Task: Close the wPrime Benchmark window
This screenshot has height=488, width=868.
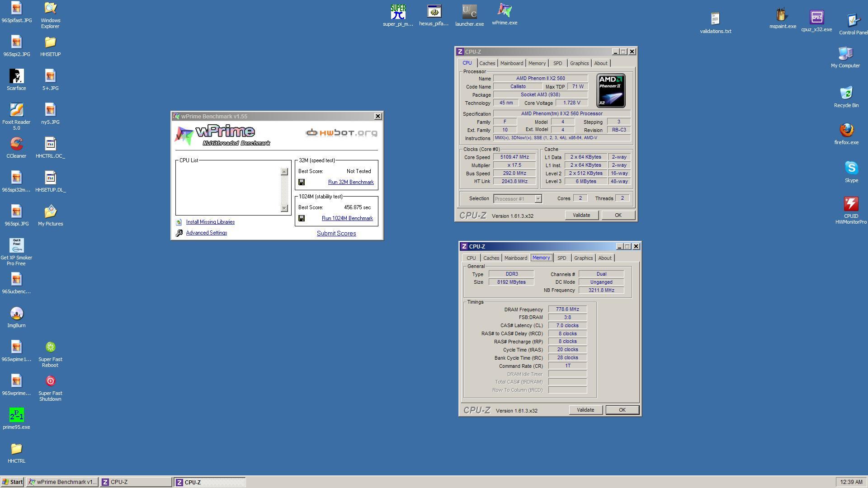Action: 378,117
